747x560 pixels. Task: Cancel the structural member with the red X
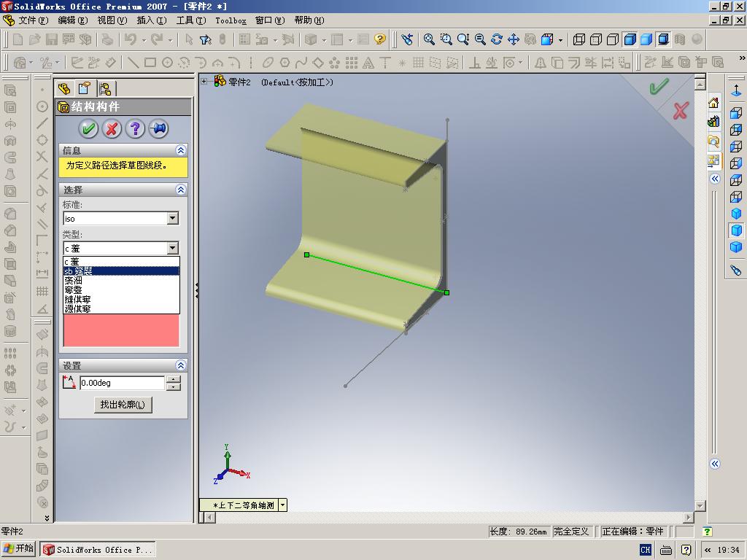click(112, 128)
